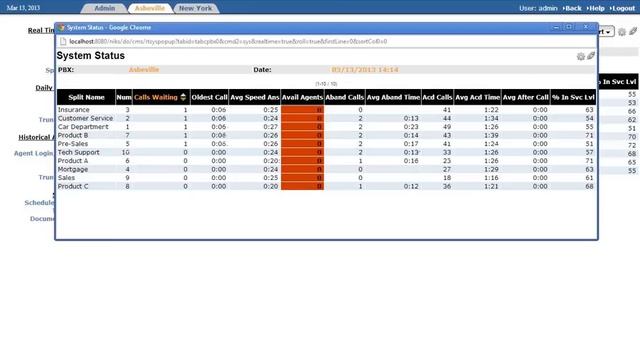Click the gear icon in the background window
The height and width of the screenshot is (360, 640).
pos(622,32)
